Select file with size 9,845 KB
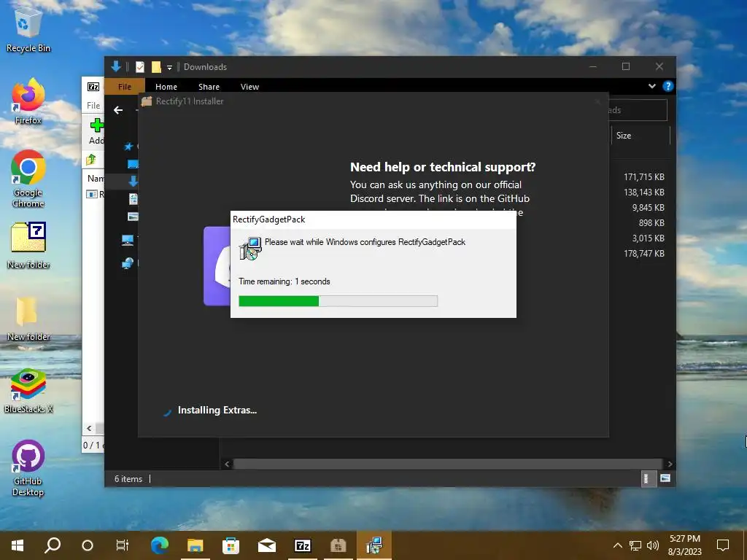Image resolution: width=747 pixels, height=560 pixels. click(648, 207)
